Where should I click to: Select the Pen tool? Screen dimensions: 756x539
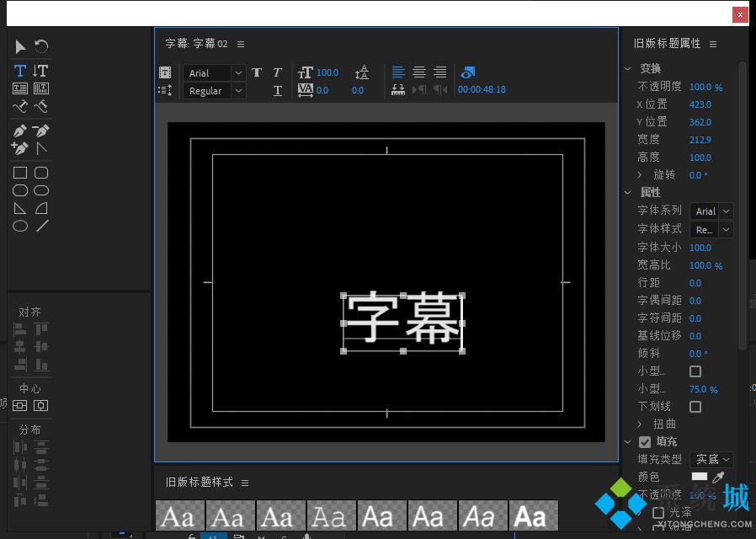click(x=19, y=131)
